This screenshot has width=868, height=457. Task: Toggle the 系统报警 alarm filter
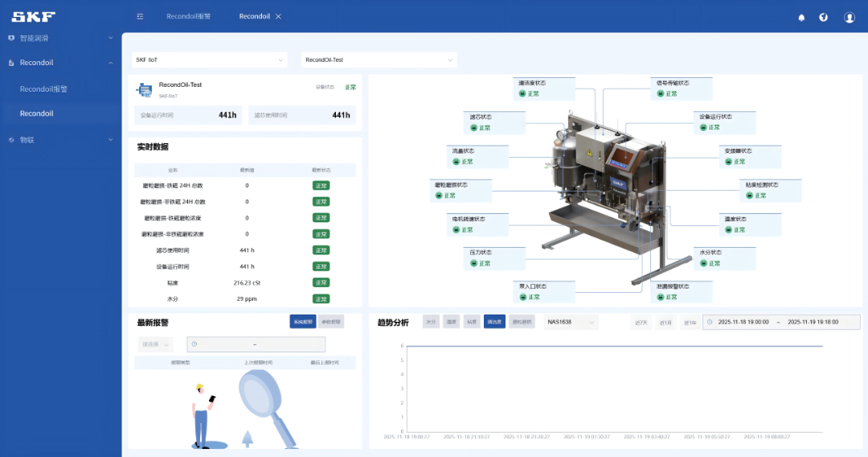(302, 322)
